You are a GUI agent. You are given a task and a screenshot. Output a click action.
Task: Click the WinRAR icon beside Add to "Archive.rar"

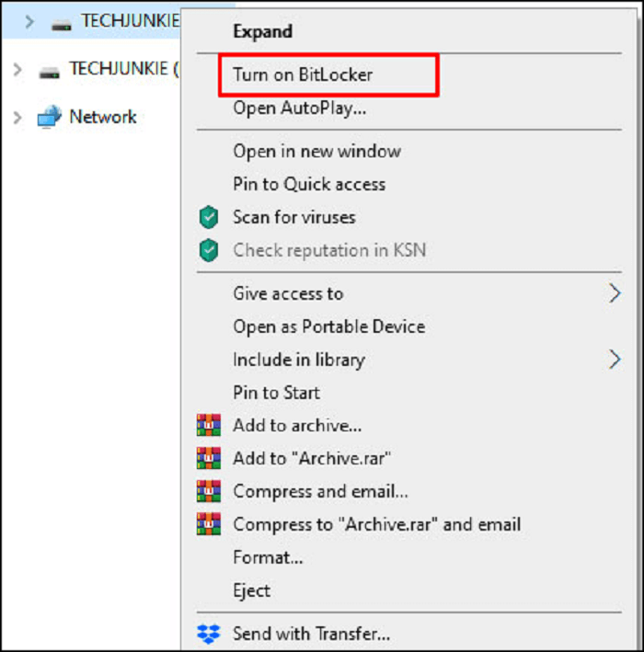tap(209, 458)
